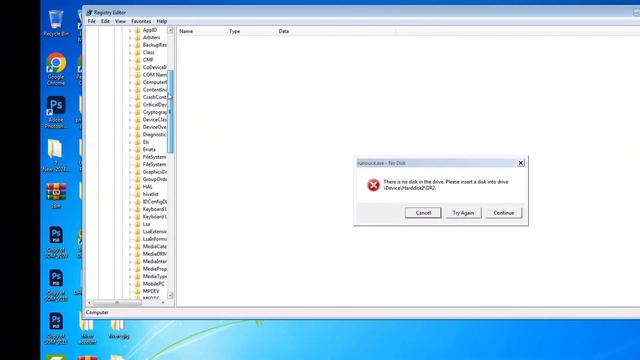Click the folder icon beside AppID

click(x=138, y=30)
